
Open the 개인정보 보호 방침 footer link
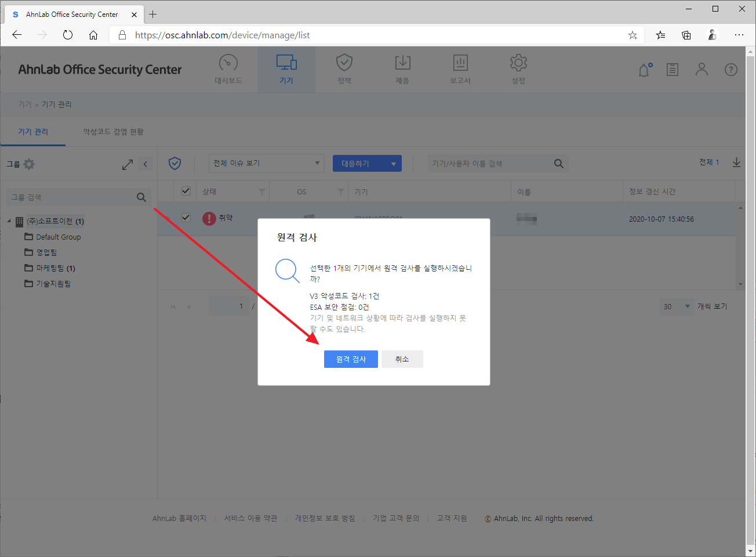325,518
